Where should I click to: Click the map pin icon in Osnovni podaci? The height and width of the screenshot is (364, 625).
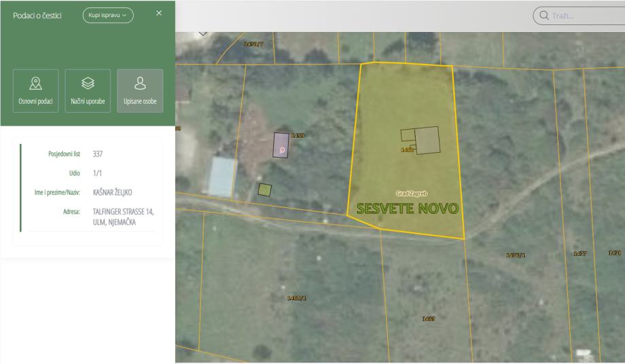pyautogui.click(x=35, y=84)
